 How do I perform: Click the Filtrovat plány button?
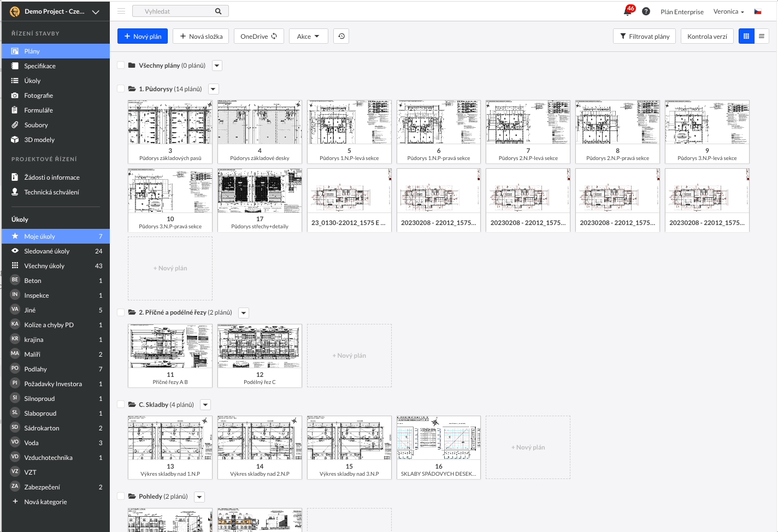point(645,36)
